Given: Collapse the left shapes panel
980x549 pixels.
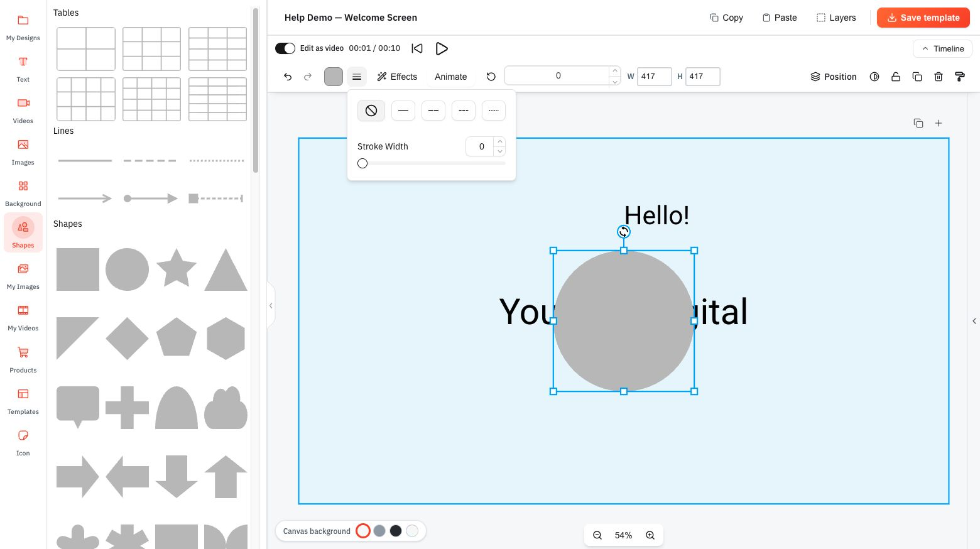Looking at the screenshot, I should 271,305.
